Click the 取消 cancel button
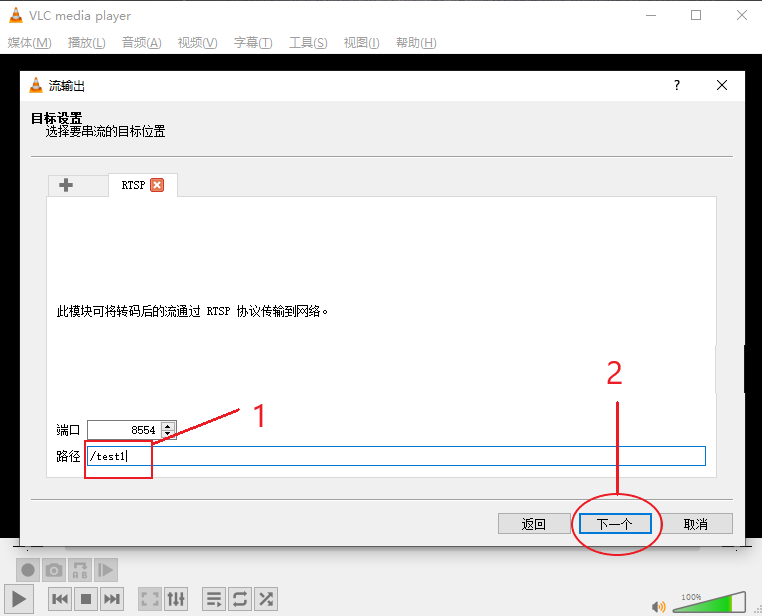Viewport: 762px width, 616px height. [696, 524]
